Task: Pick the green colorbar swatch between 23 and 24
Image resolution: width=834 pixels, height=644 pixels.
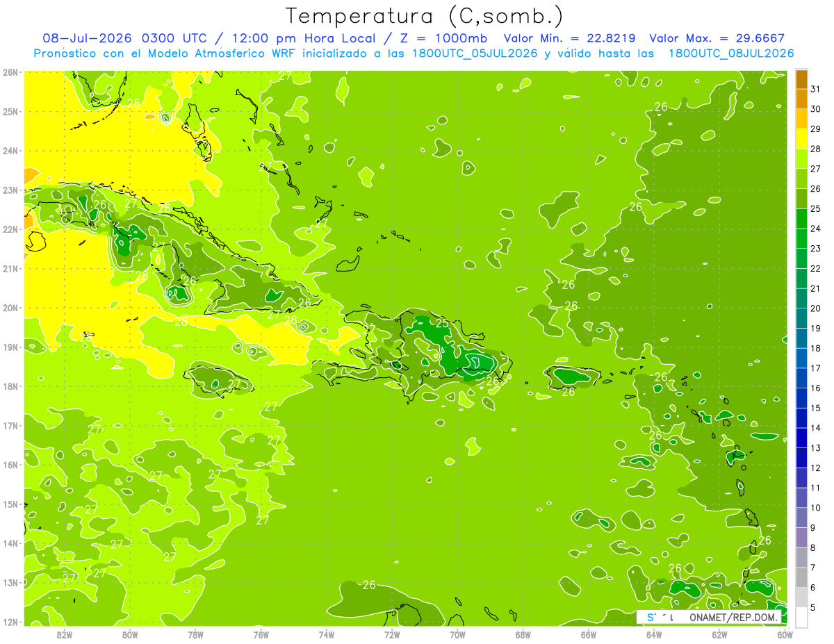Action: 801,239
